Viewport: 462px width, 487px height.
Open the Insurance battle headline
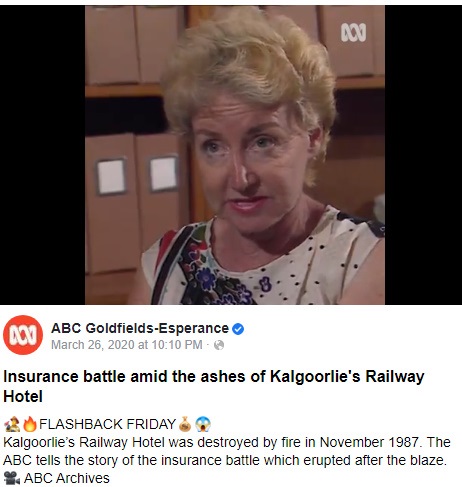point(214,386)
